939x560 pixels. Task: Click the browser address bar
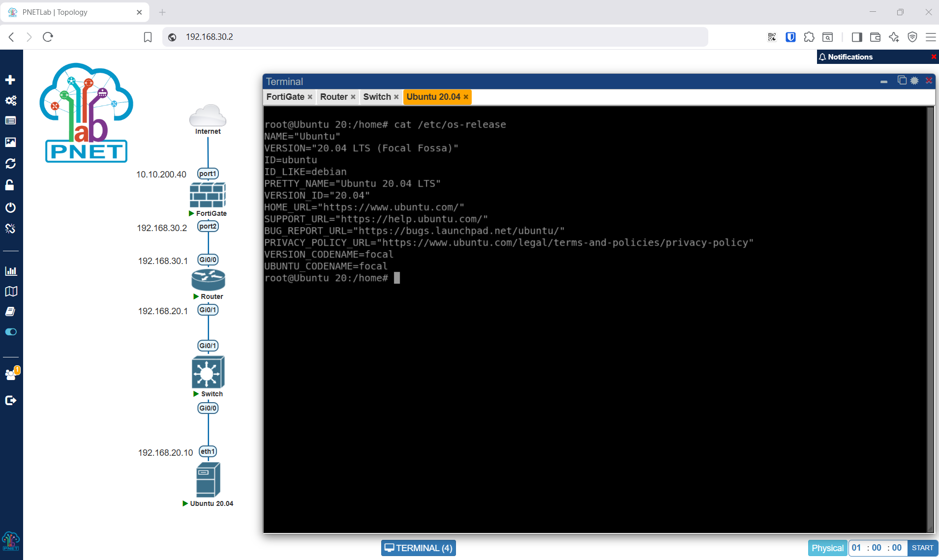click(x=435, y=37)
